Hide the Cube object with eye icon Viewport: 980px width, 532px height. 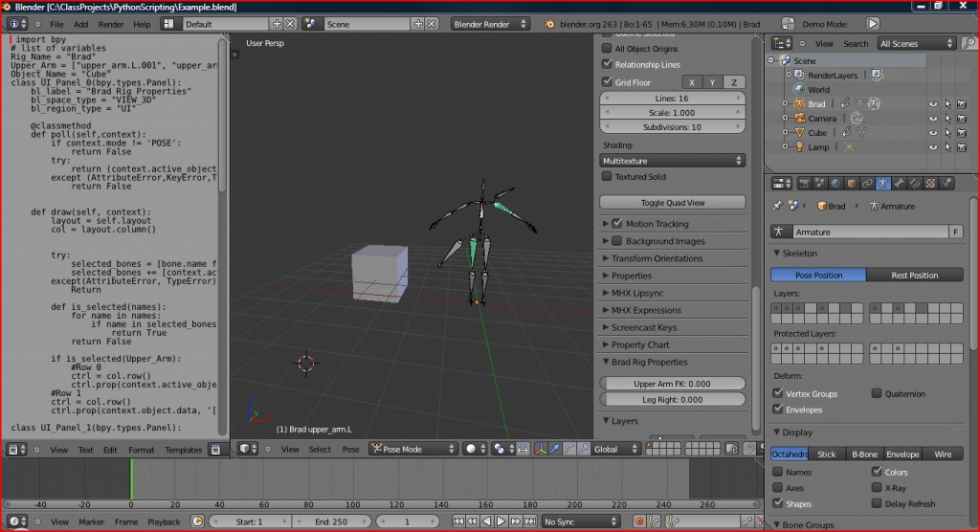pos(932,133)
